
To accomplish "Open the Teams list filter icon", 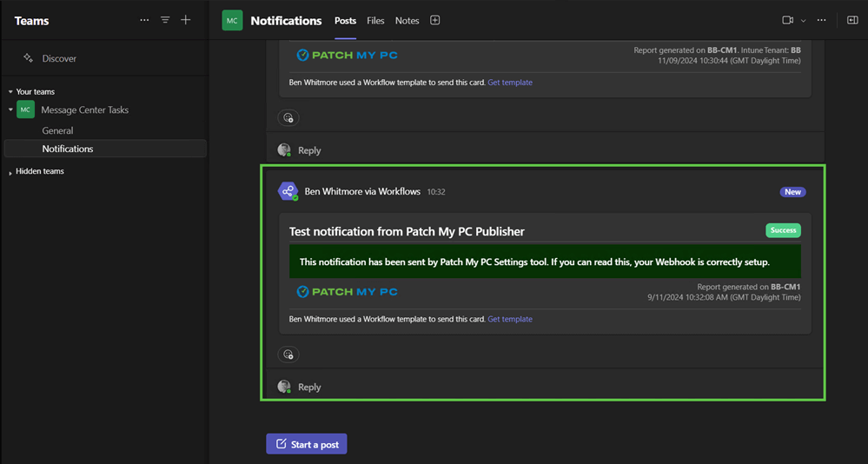I will (165, 20).
